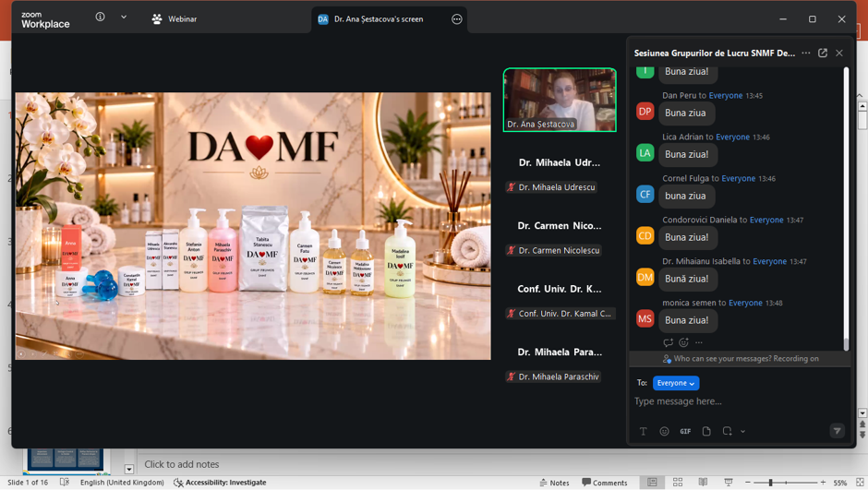Viewport: 868px width, 490px height.
Task: Add emoji reaction to monica semen's message
Action: [683, 342]
